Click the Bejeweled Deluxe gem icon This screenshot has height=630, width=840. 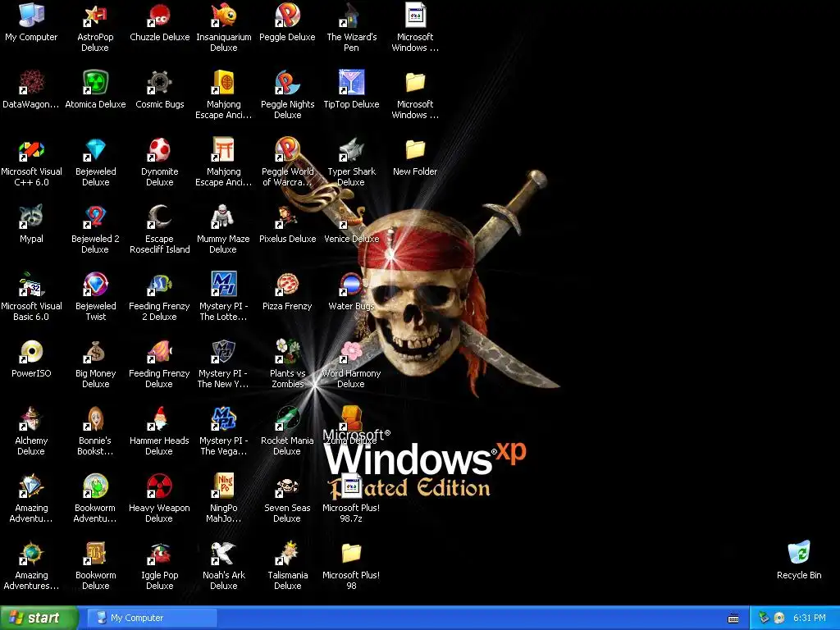pyautogui.click(x=95, y=150)
